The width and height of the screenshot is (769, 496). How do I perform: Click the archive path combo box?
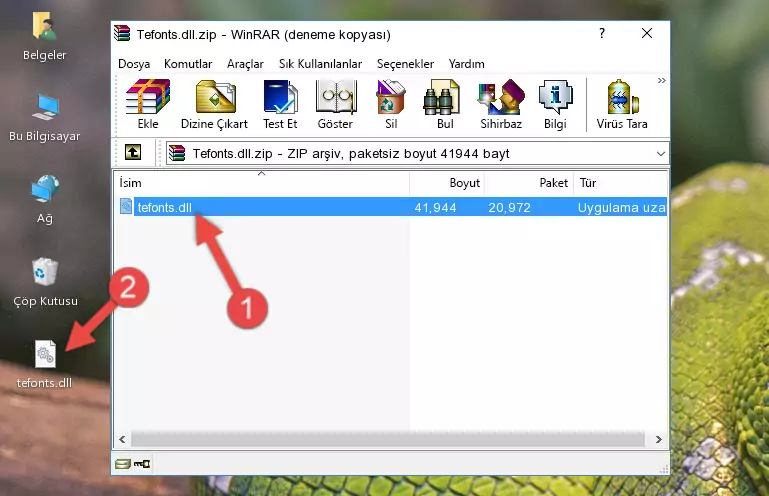(417, 154)
